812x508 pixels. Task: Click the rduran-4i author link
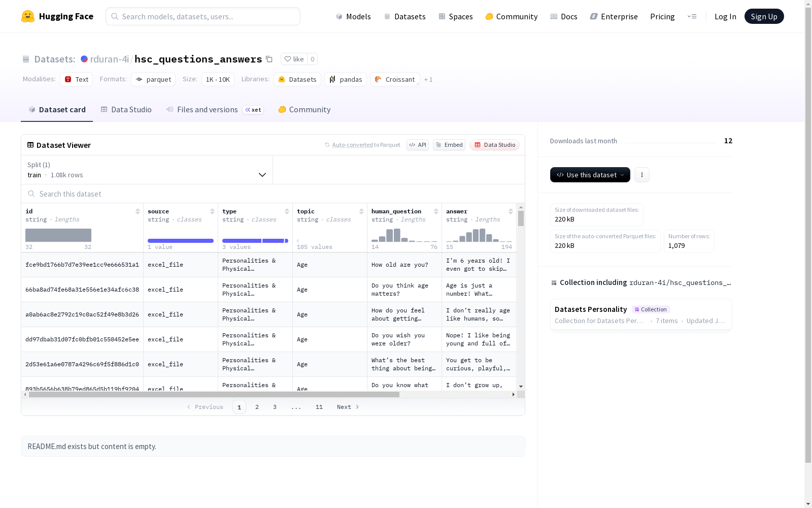point(110,59)
